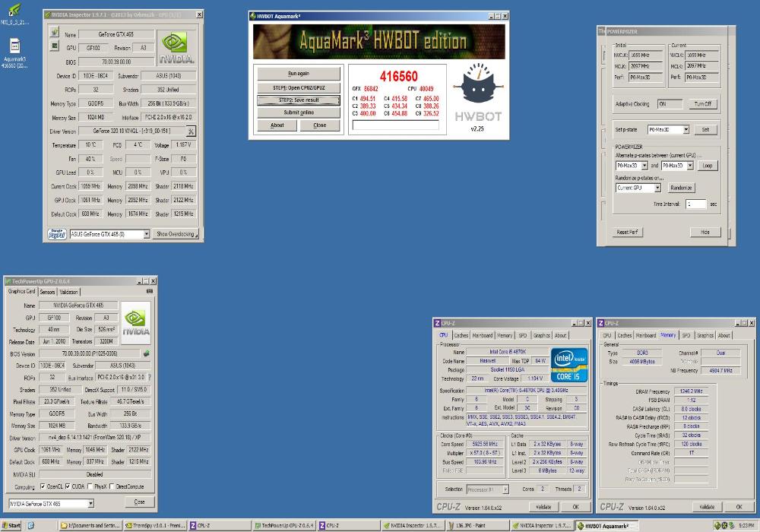The image size is (760, 532).
Task: Click the middle system tray icon
Action: click(x=724, y=525)
